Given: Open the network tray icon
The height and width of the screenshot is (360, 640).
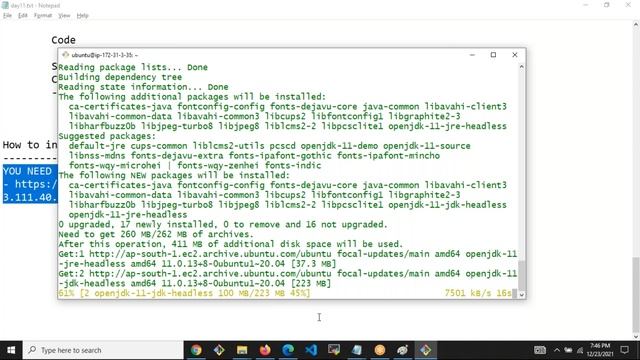Looking at the screenshot, I should [x=580, y=350].
